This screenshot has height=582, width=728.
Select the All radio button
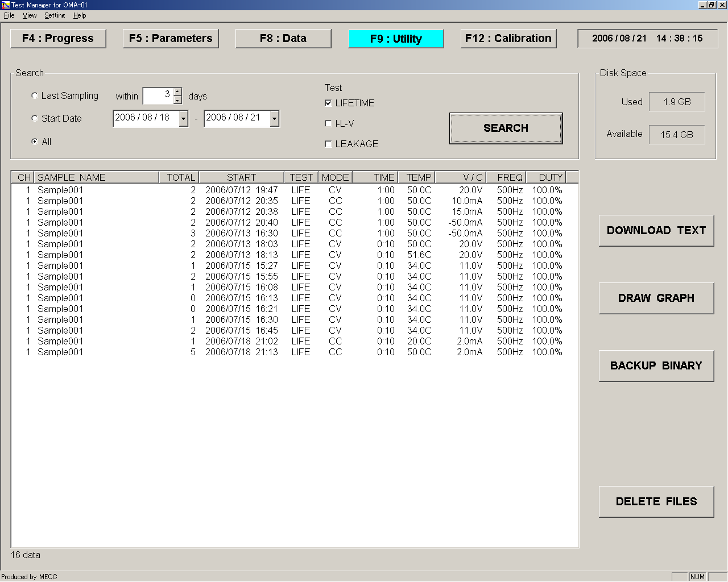[35, 142]
